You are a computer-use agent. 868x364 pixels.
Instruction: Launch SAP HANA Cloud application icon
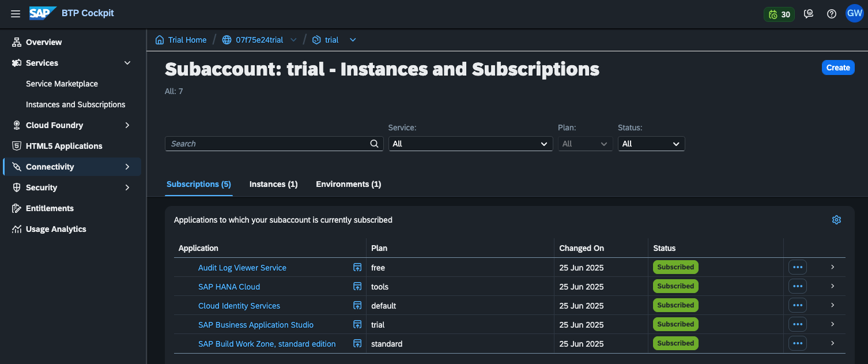point(357,286)
